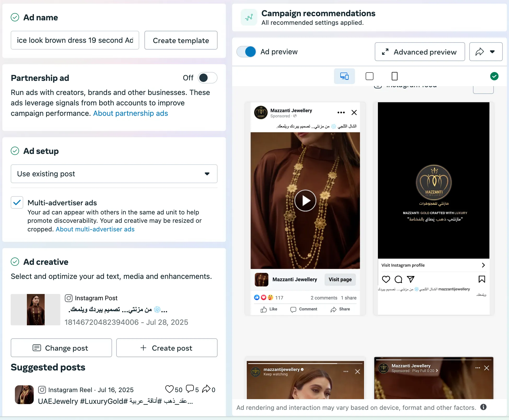Select the square placement preview tab
Screen dimensions: 509x420
point(369,76)
